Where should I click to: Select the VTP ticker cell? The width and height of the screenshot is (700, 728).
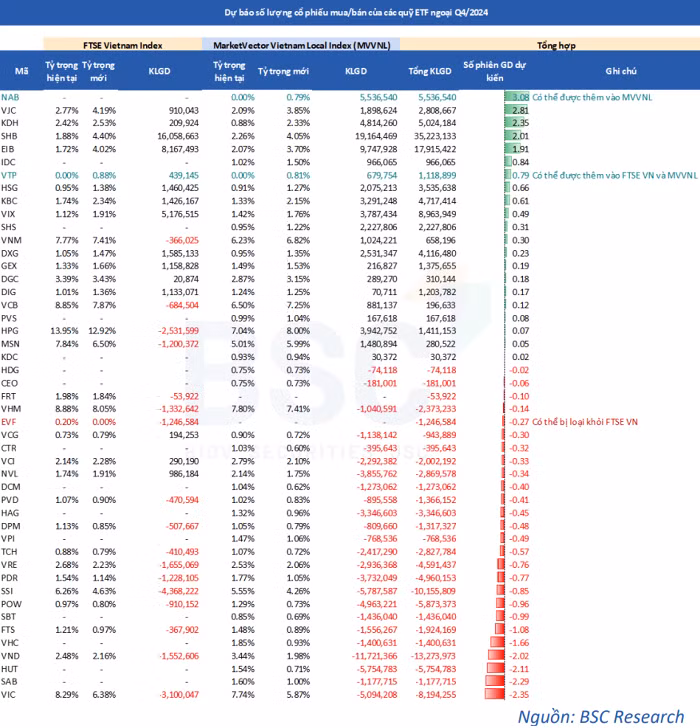tap(11, 174)
